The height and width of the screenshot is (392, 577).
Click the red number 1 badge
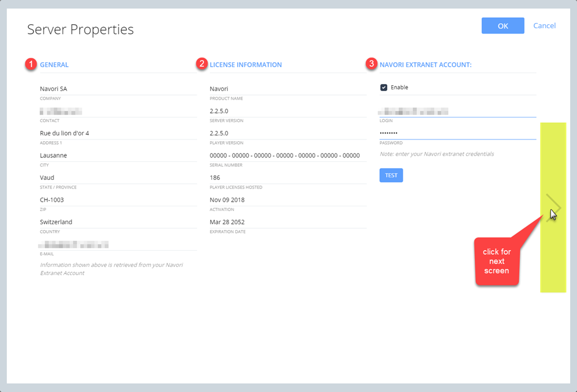tap(30, 65)
